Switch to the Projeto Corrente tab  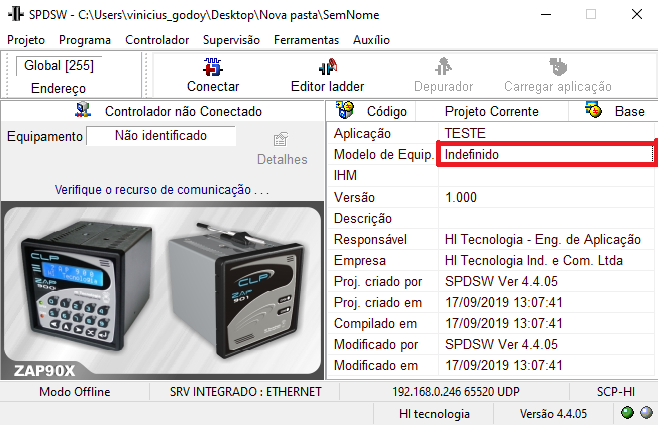[491, 111]
